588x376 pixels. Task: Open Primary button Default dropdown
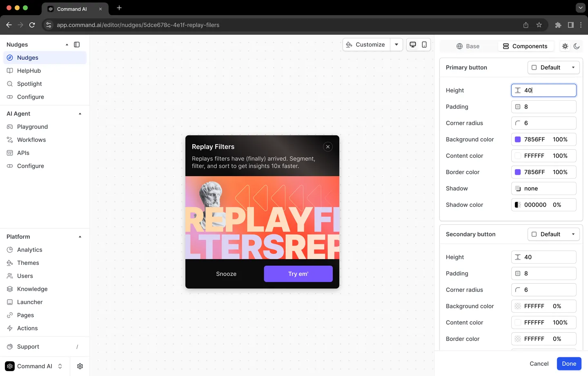click(554, 67)
